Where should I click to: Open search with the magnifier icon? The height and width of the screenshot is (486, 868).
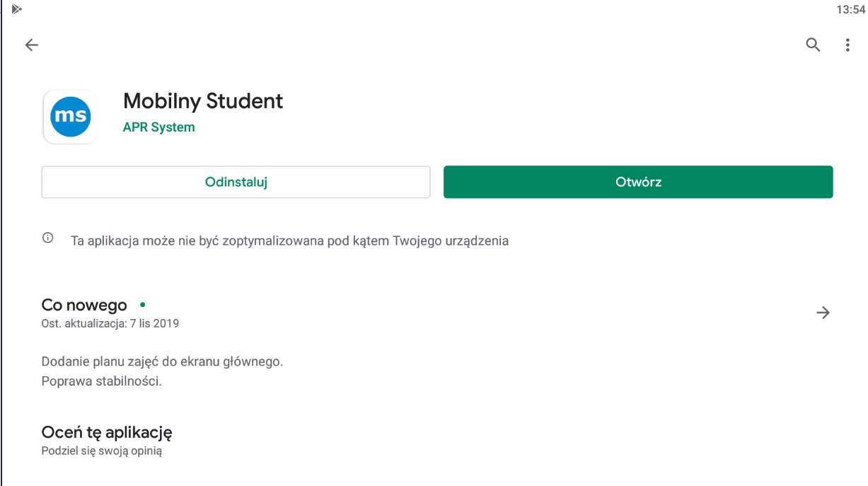coord(814,45)
